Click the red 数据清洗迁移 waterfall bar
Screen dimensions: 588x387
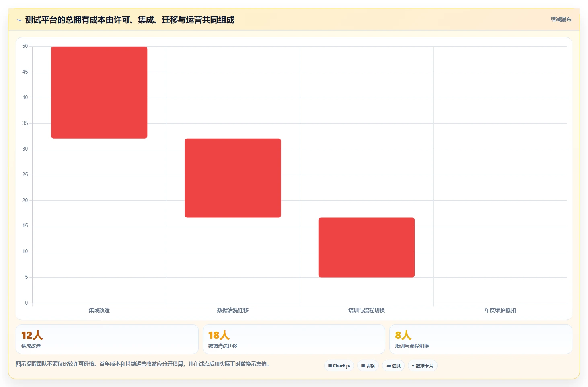[x=233, y=178]
